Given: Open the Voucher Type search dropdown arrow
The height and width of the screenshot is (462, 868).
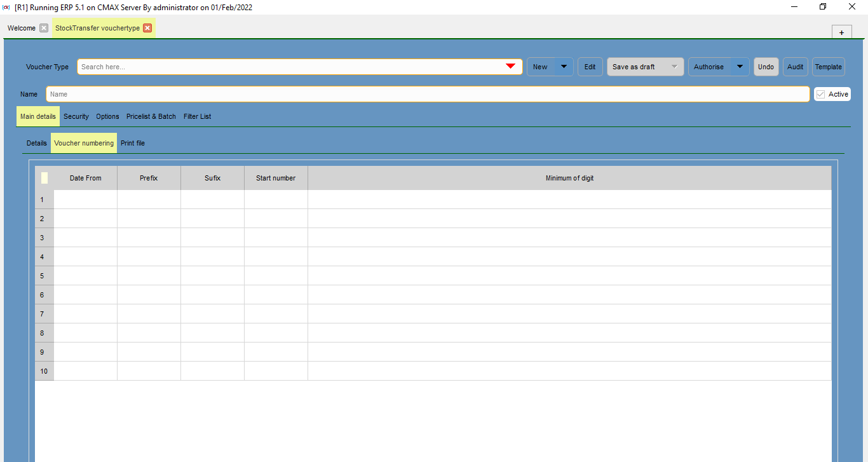Looking at the screenshot, I should [x=510, y=66].
